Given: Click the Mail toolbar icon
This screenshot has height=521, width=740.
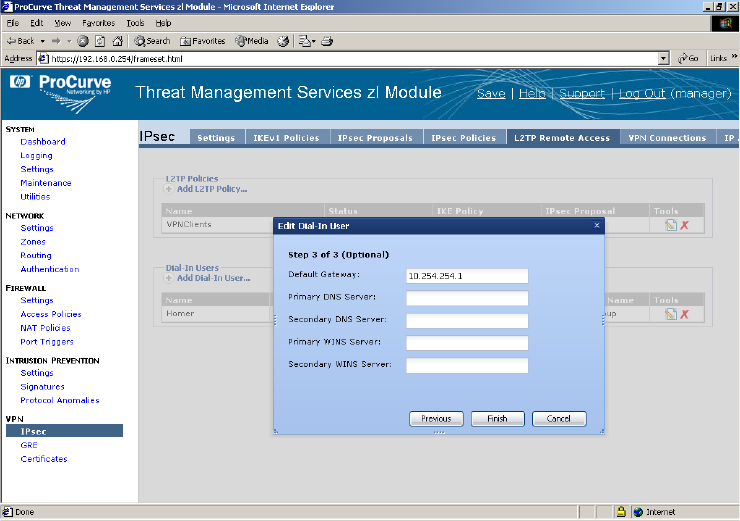Looking at the screenshot, I should pos(306,41).
